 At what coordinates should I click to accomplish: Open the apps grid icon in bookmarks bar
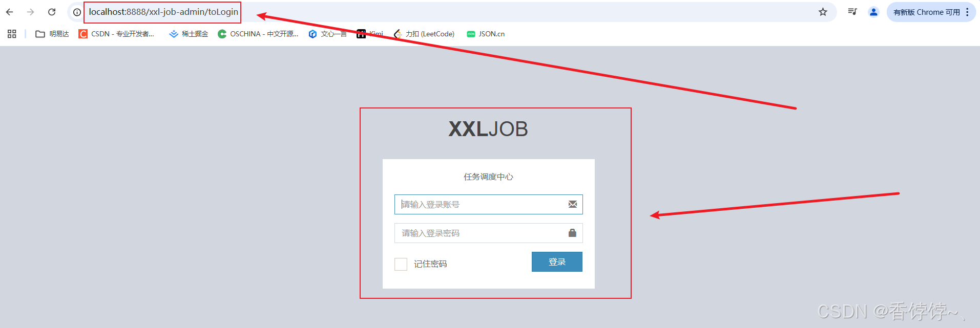click(12, 34)
